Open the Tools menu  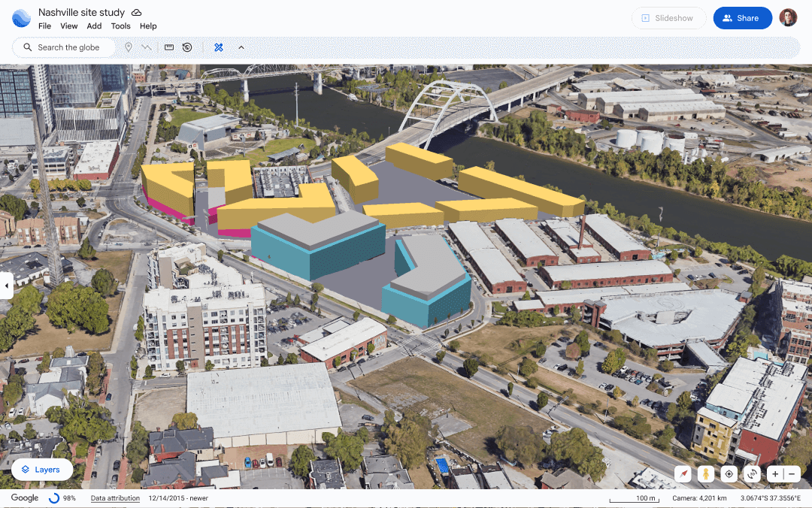120,26
